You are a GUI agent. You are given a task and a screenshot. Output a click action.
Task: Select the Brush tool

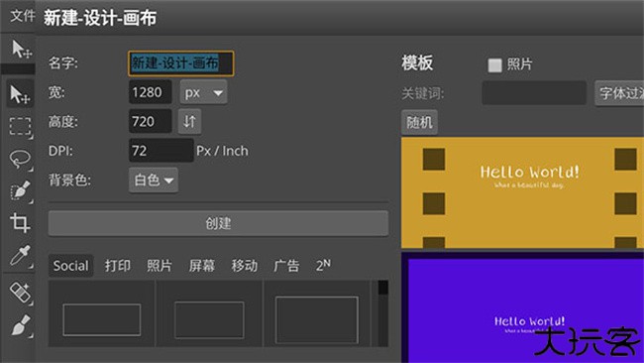[x=20, y=325]
